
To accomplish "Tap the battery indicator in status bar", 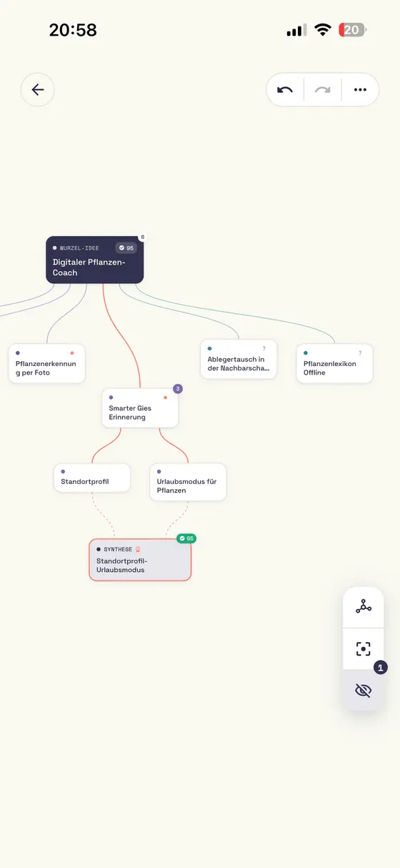I will click(353, 30).
